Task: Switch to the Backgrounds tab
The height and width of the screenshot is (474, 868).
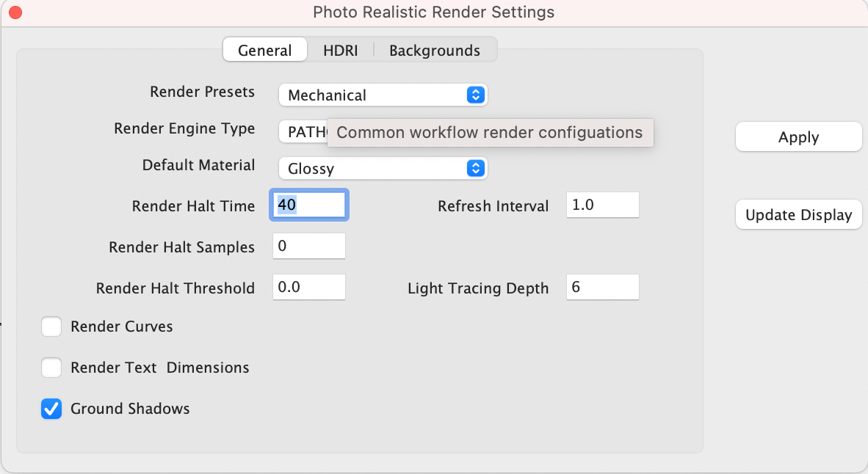Action: tap(435, 50)
